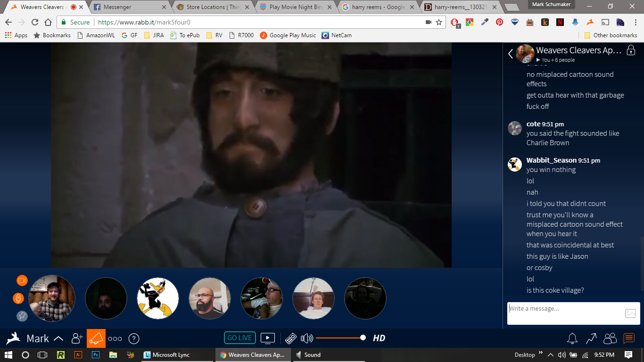Open the RV bookmarks folder

click(x=214, y=35)
